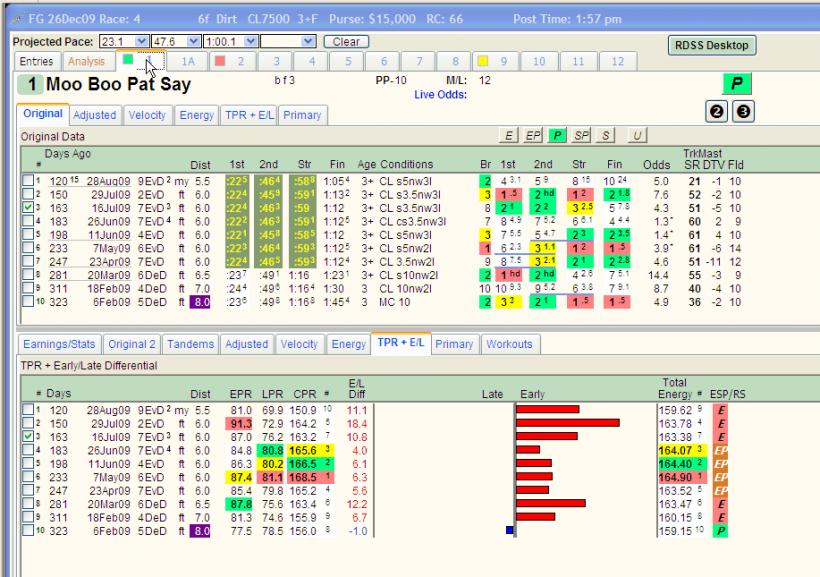Open the Tandems tab
This screenshot has width=820, height=577.
pyautogui.click(x=190, y=344)
